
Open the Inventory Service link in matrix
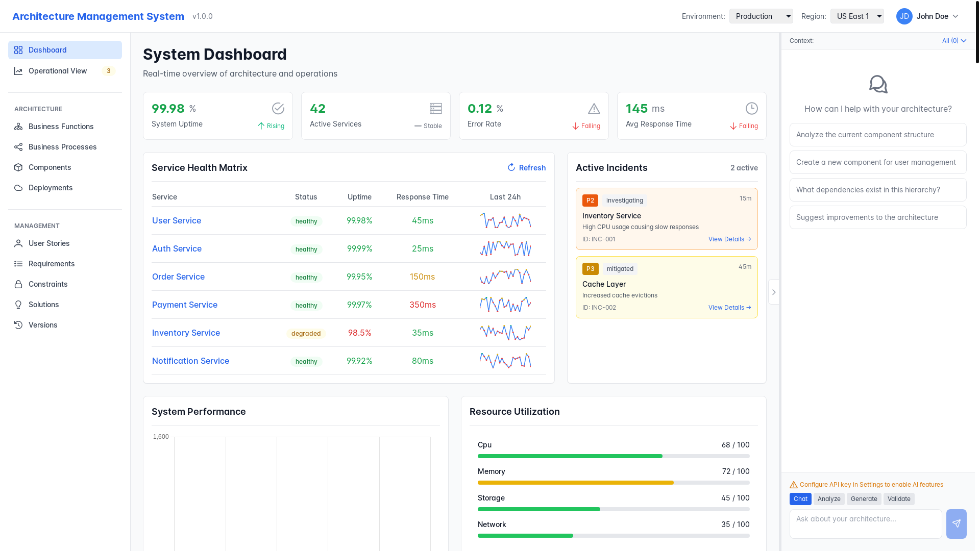point(186,333)
